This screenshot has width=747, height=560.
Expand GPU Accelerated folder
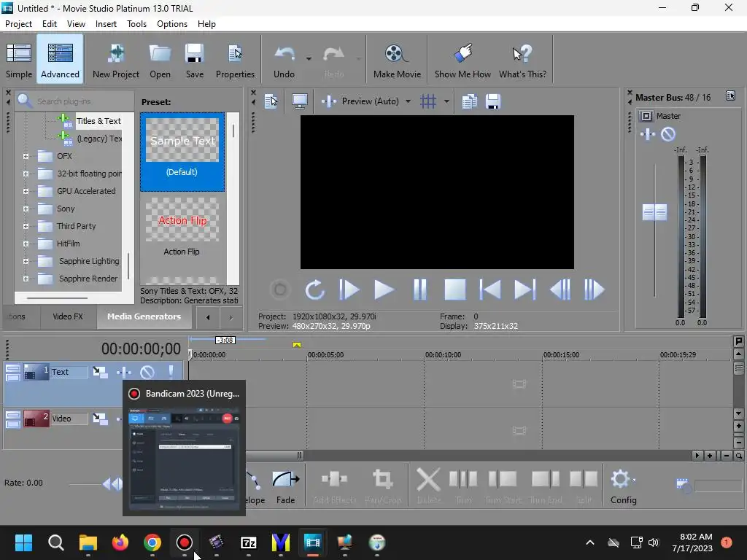[26, 192]
